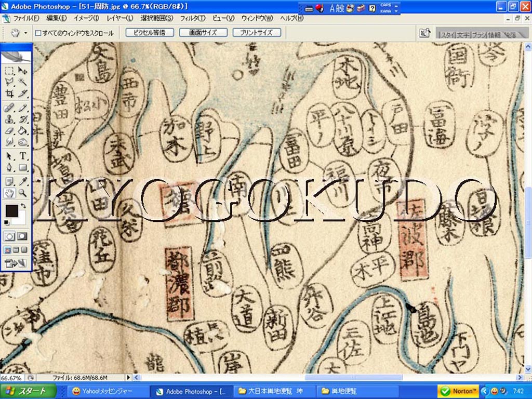
Task: Open レイヤー(L) menu
Action: point(119,18)
